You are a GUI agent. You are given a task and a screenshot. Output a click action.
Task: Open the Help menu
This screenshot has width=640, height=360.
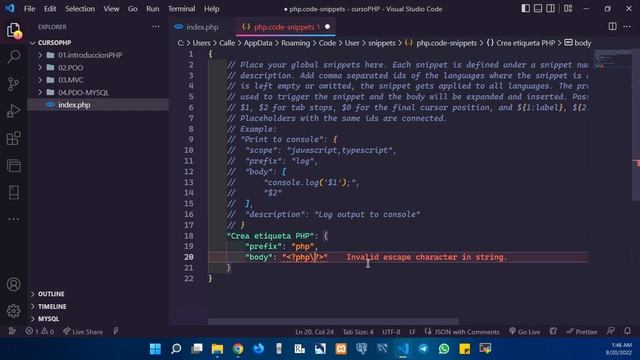211,9
